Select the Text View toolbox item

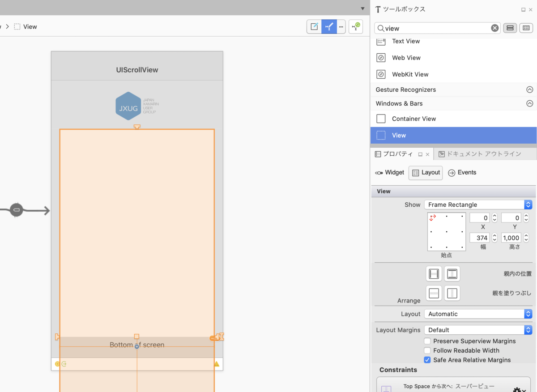[454, 41]
